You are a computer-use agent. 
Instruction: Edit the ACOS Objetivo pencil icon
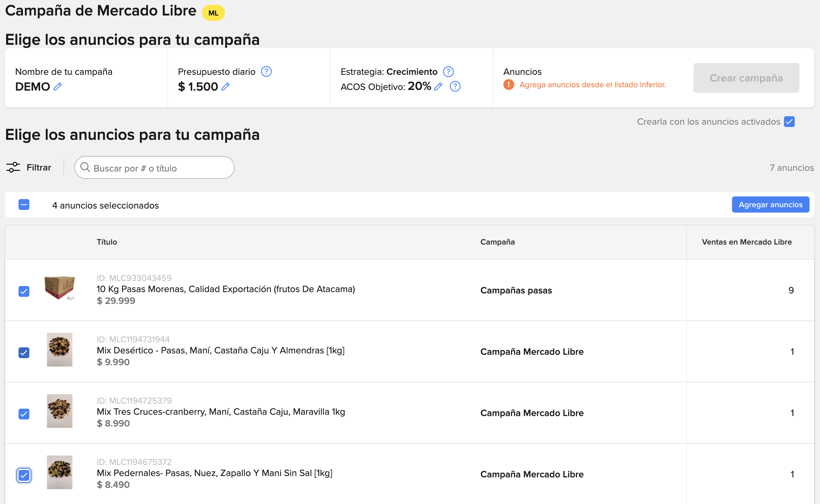pyautogui.click(x=438, y=87)
